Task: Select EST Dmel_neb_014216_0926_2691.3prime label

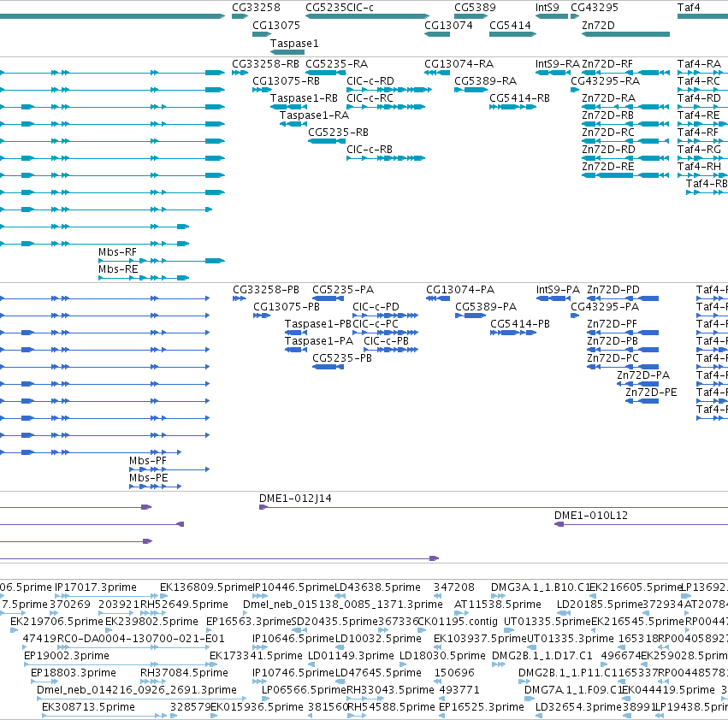Action: pos(137,690)
